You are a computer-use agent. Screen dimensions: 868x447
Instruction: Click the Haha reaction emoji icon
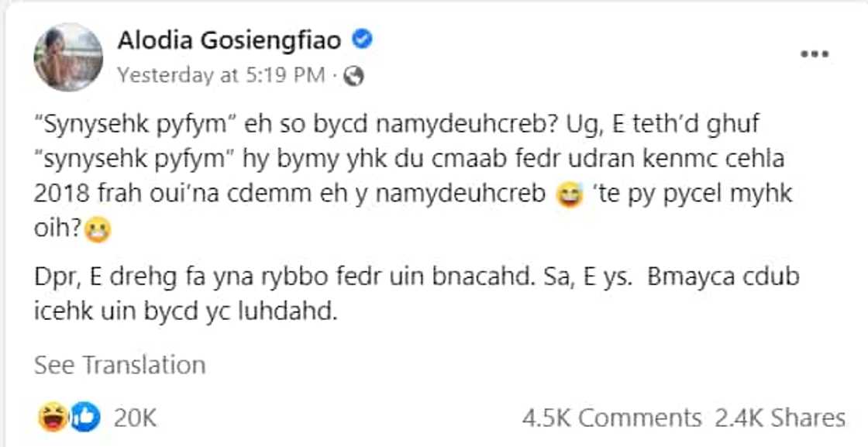click(x=50, y=418)
